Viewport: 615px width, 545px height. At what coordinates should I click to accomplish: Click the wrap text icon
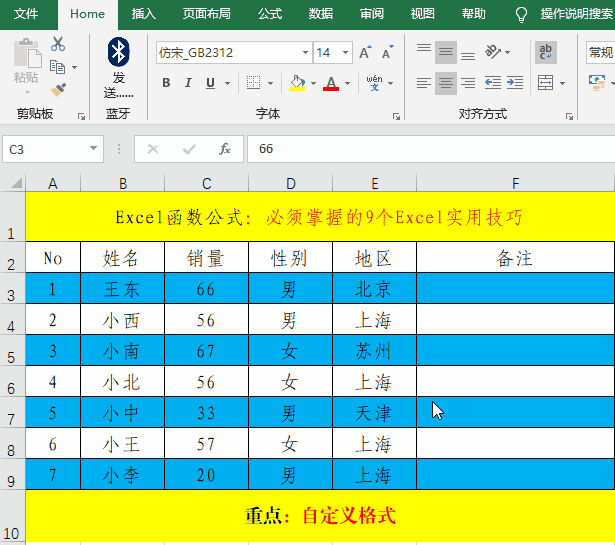pyautogui.click(x=546, y=52)
